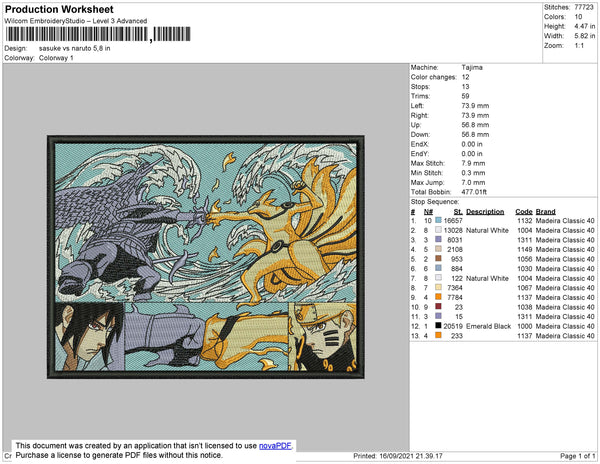Click the white swatch in stop row 2

pos(438,230)
